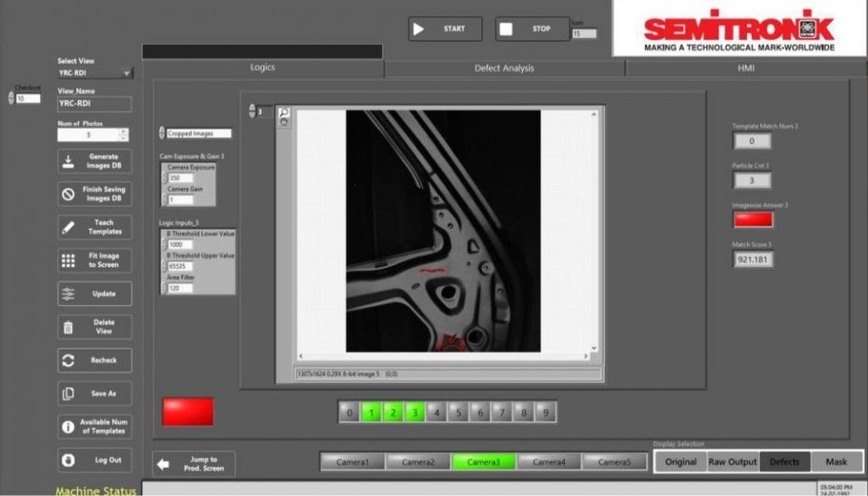Click the red Imagewise Answer 3 indicator

click(x=752, y=220)
